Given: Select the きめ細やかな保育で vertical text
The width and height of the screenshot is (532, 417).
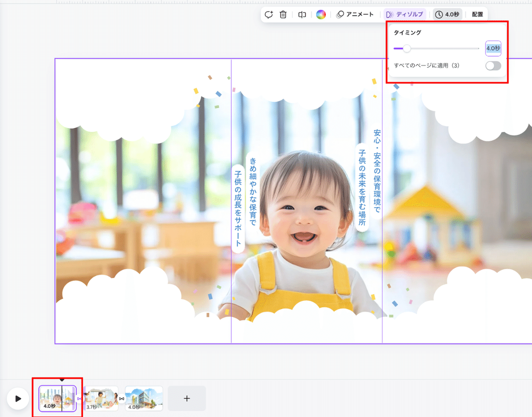Looking at the screenshot, I should click(x=253, y=192).
